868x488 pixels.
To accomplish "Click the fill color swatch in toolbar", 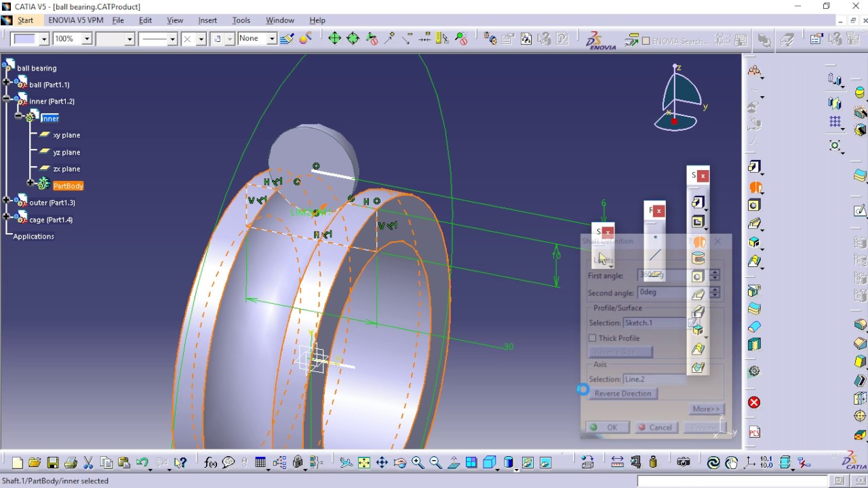I will (25, 39).
